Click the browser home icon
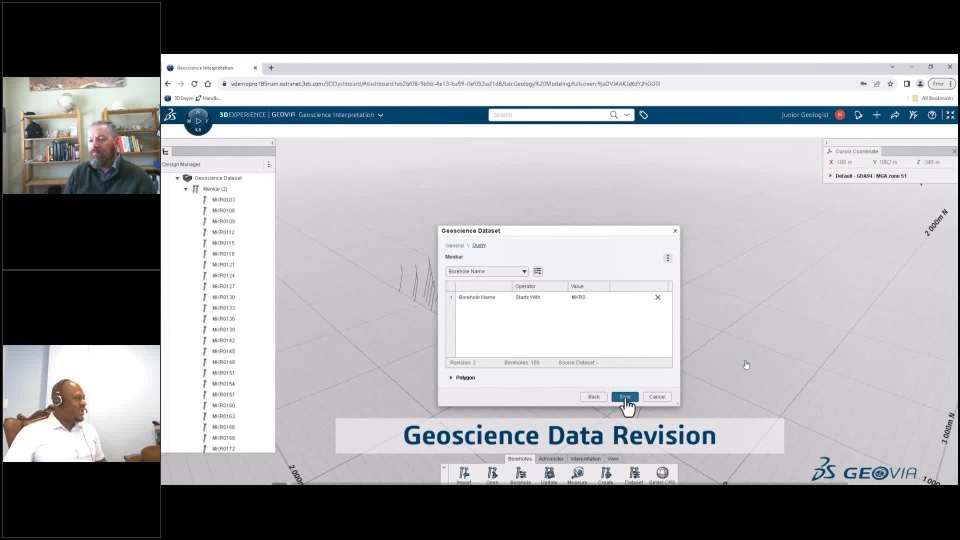This screenshot has width=960, height=540. (208, 84)
